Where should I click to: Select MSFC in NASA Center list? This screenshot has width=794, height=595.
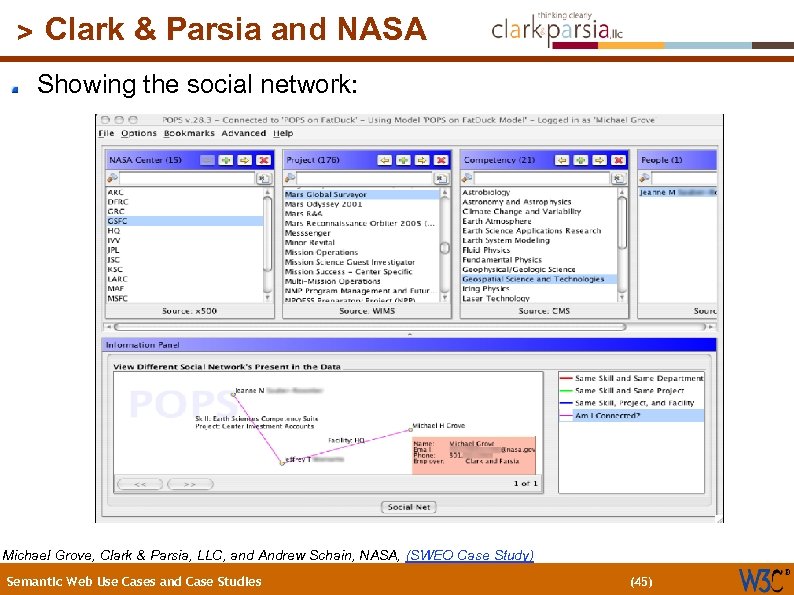tap(185, 298)
